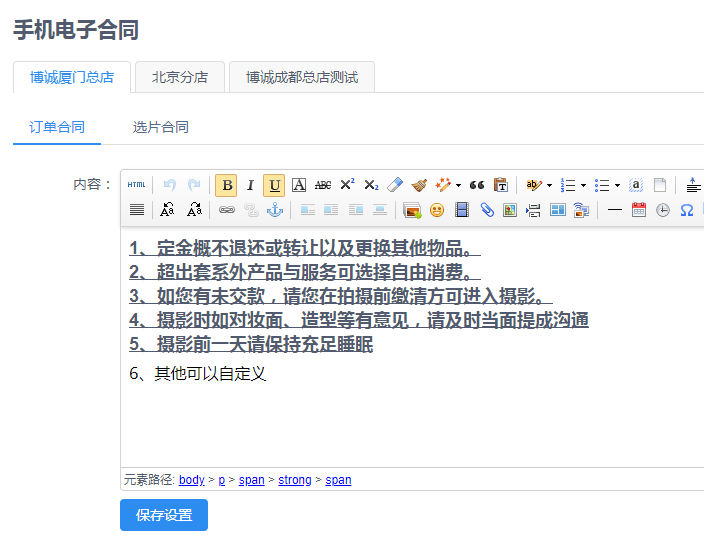Insert the current time
Viewport: 704px width, 543px height.
663,210
